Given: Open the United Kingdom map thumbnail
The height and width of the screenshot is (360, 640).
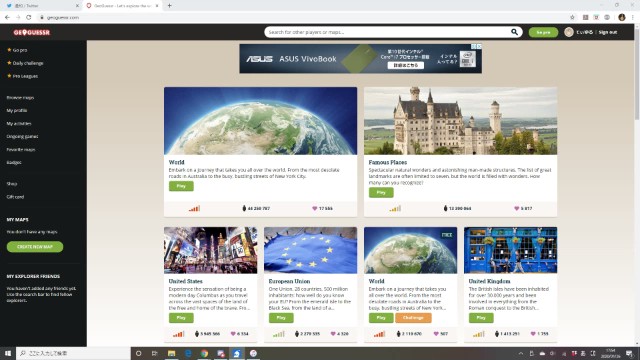Looking at the screenshot, I should (510, 250).
